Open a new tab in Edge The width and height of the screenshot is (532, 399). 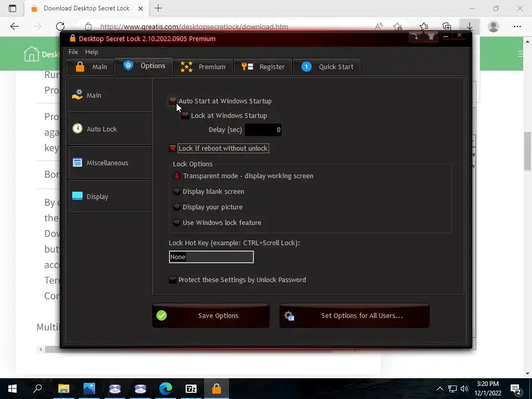[158, 8]
